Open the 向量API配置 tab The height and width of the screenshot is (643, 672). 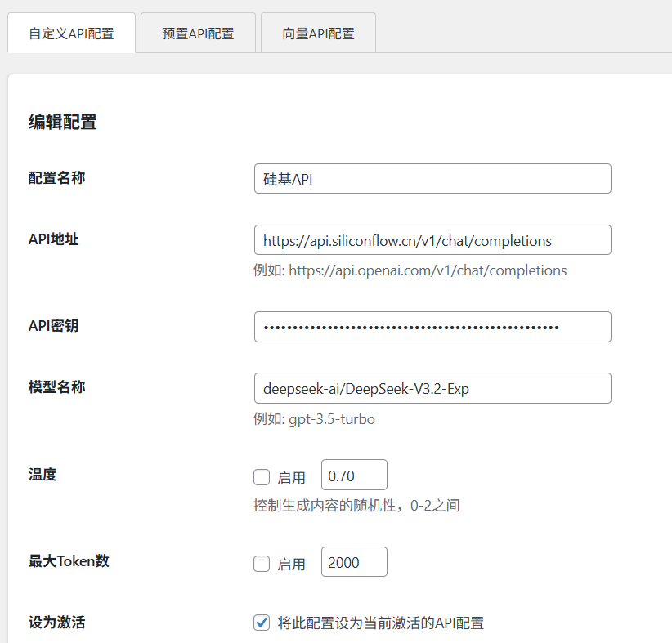pyautogui.click(x=318, y=33)
